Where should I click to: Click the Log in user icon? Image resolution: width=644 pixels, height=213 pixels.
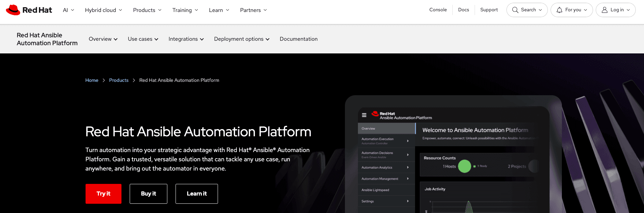click(x=605, y=10)
